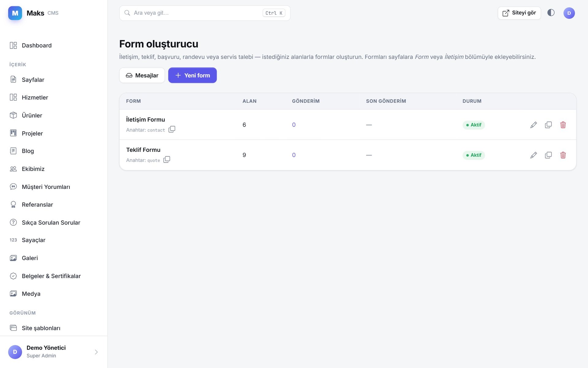
Task: Click the ALAN column header
Action: pos(250,101)
